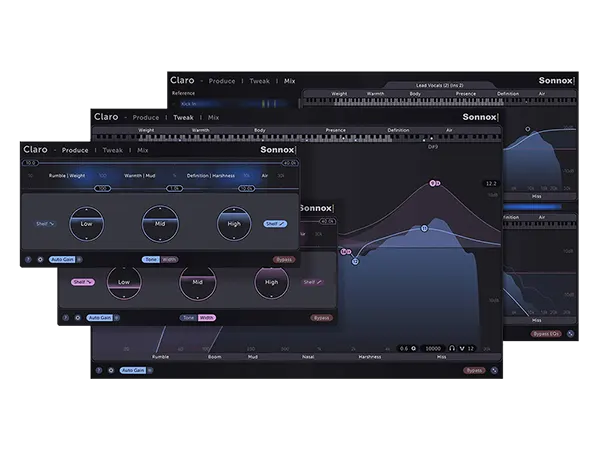600x450 pixels.
Task: Adjust the blue Mid band dial
Action: coord(160,224)
